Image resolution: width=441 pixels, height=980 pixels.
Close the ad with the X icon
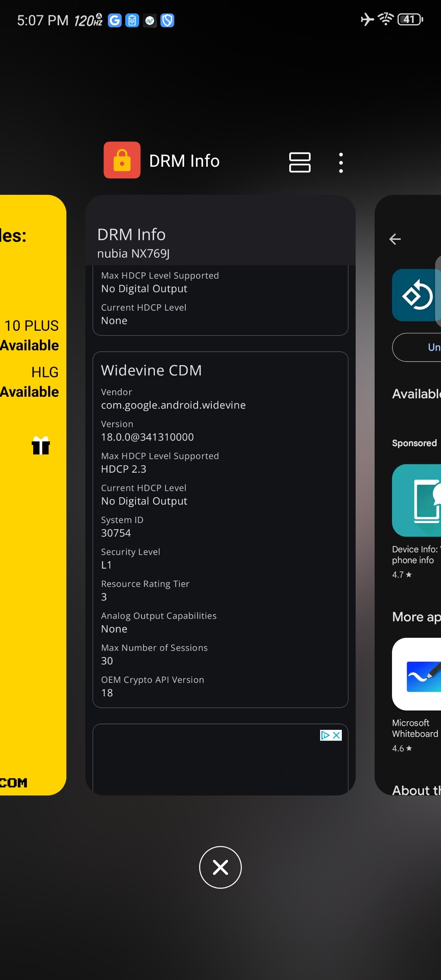click(x=337, y=735)
